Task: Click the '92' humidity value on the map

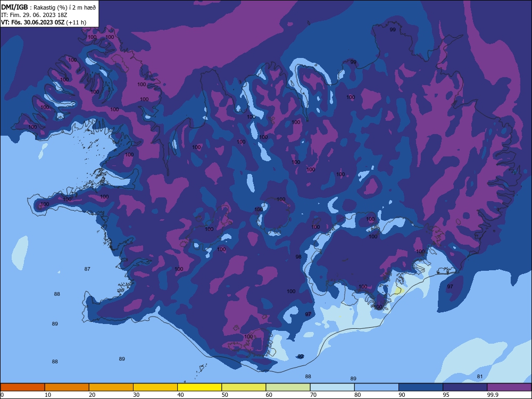Action: [x=301, y=356]
